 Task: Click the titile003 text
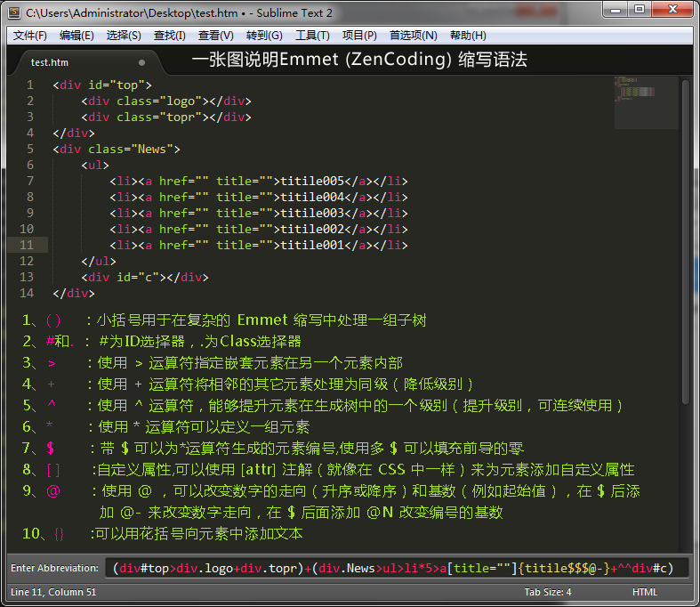[312, 213]
